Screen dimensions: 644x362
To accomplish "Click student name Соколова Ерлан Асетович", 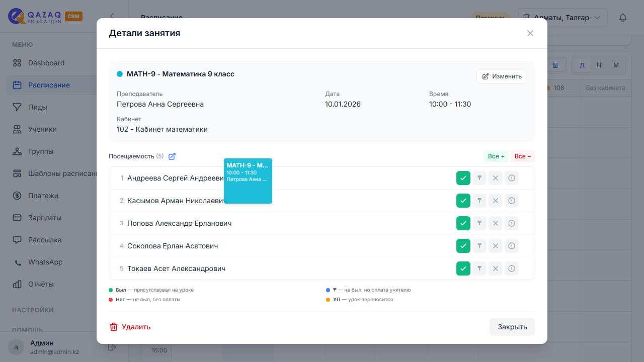I will pyautogui.click(x=173, y=246).
